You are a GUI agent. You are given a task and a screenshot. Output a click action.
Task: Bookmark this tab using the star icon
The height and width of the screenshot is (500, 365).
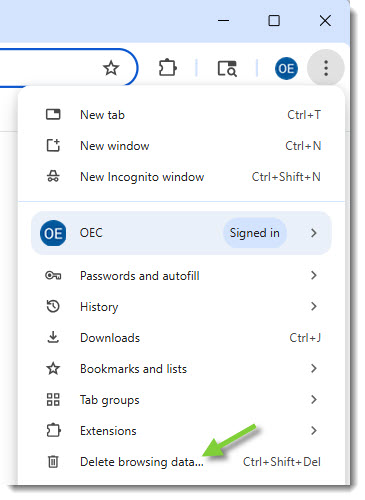[x=111, y=68]
